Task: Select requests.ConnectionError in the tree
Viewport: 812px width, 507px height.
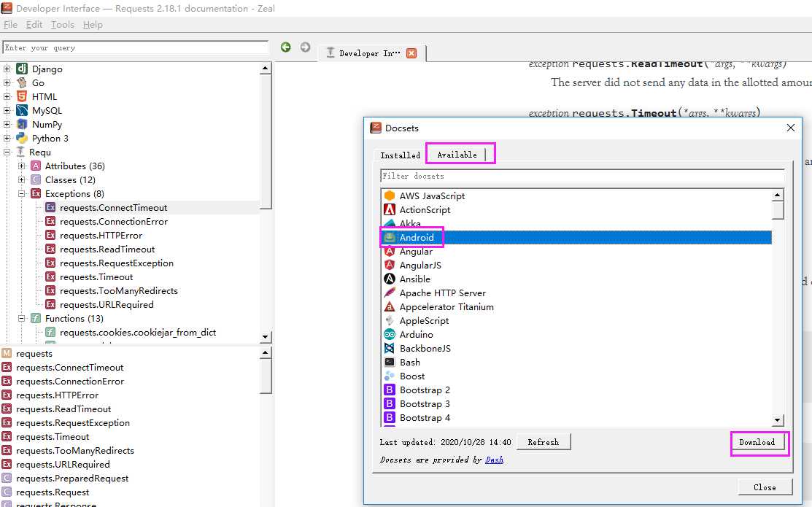Action: pos(113,222)
